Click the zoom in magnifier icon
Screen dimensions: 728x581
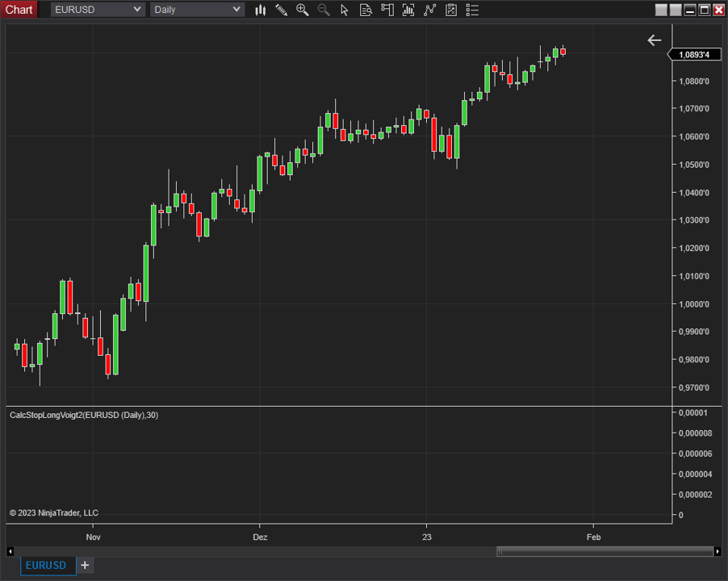click(x=302, y=10)
